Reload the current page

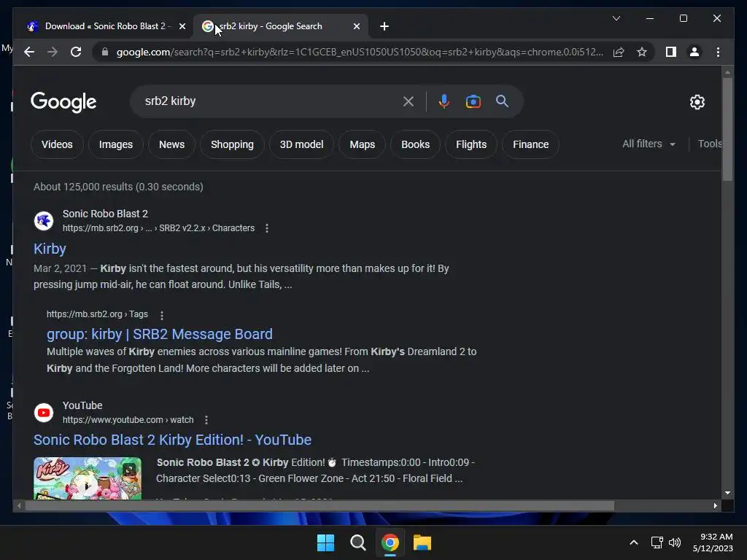pyautogui.click(x=76, y=52)
